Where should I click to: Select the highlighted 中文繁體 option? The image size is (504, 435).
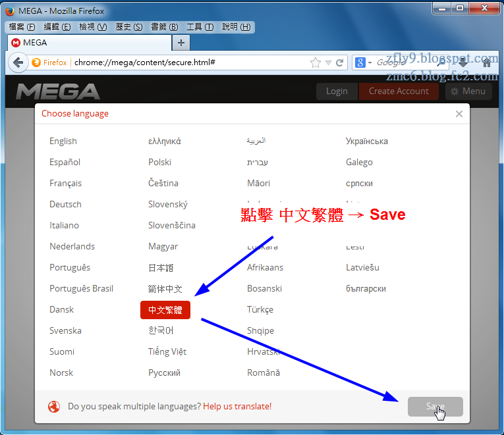(x=165, y=310)
